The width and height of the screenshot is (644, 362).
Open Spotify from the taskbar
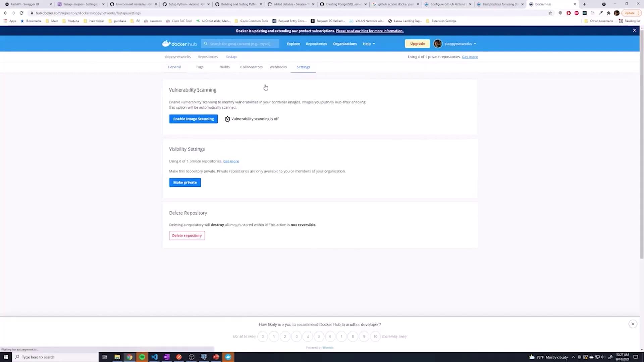[142, 357]
